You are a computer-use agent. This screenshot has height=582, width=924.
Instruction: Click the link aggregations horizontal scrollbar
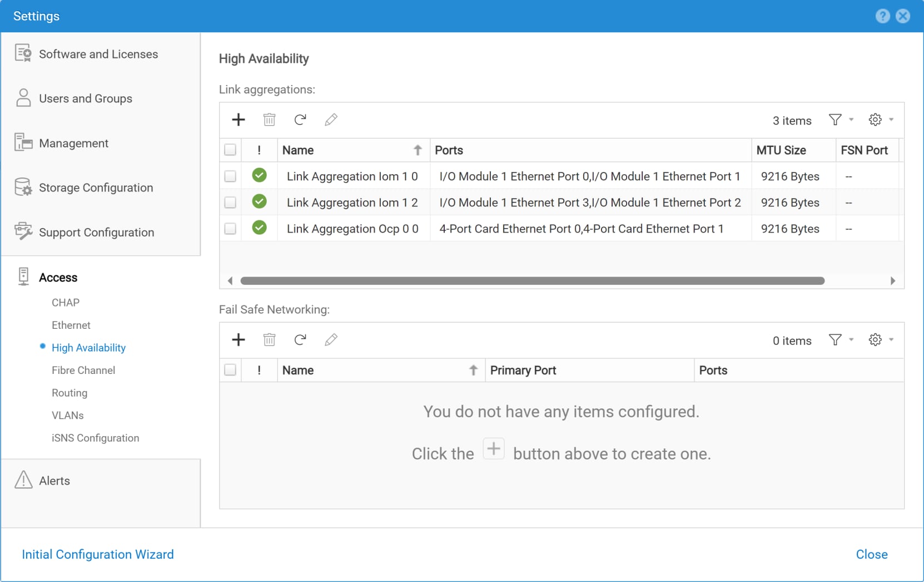point(532,281)
